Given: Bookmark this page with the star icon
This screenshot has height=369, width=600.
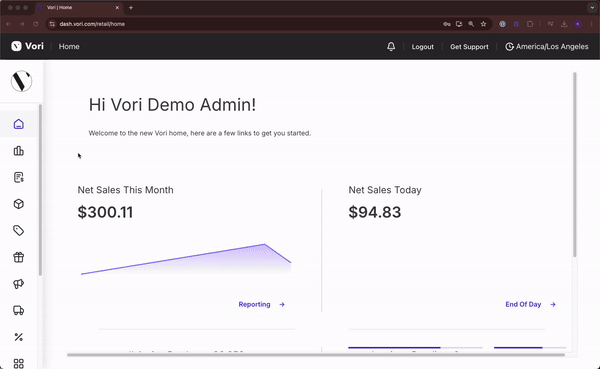Looking at the screenshot, I should coord(483,24).
